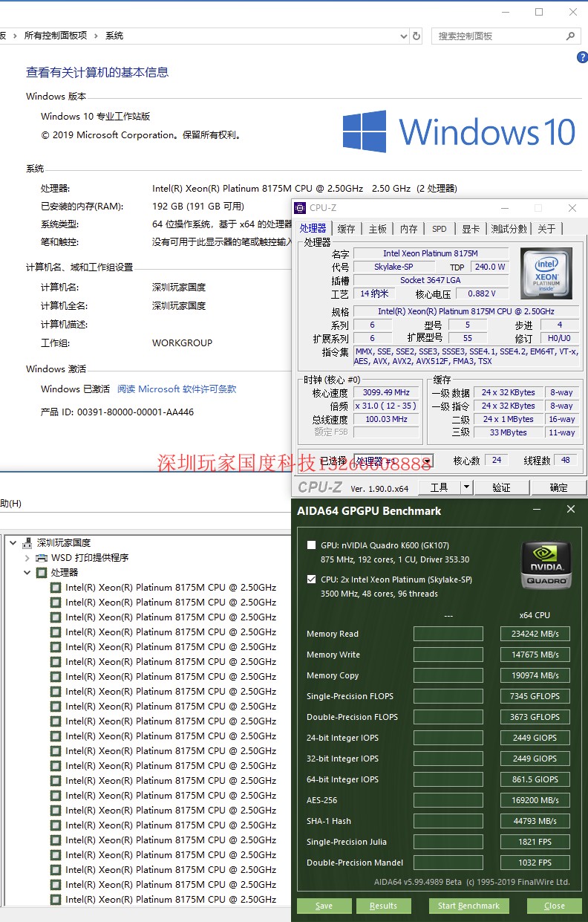588x922 pixels.
Task: Click the x 31.0 ( 12 - 35 ) multiplier value
Action: point(387,406)
